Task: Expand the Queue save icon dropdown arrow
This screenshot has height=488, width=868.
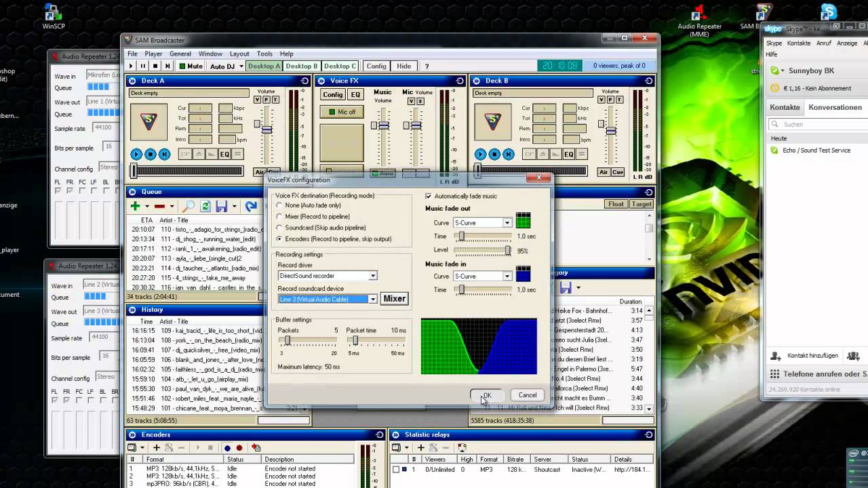Action: tap(234, 206)
